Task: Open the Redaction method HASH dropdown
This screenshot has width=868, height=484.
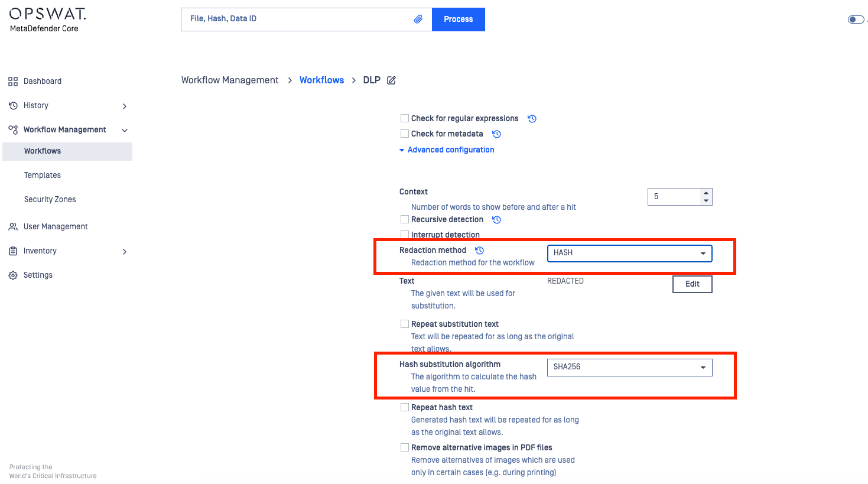Action: pyautogui.click(x=629, y=253)
